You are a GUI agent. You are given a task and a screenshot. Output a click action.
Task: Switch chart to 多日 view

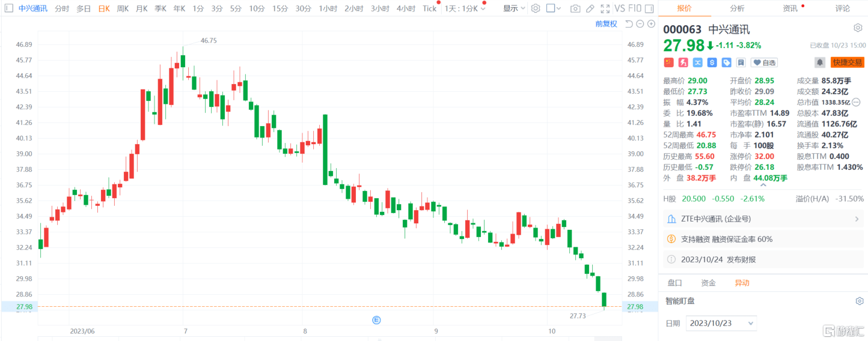point(84,9)
